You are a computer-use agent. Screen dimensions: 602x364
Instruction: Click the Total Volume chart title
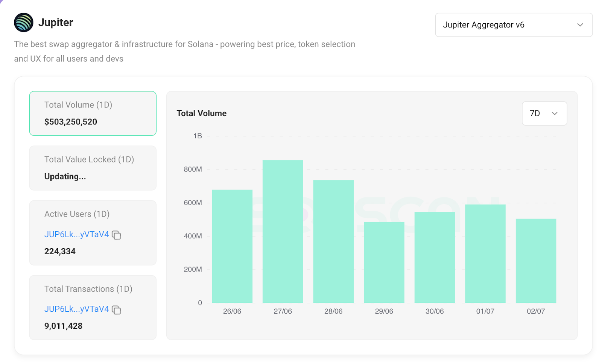point(202,113)
